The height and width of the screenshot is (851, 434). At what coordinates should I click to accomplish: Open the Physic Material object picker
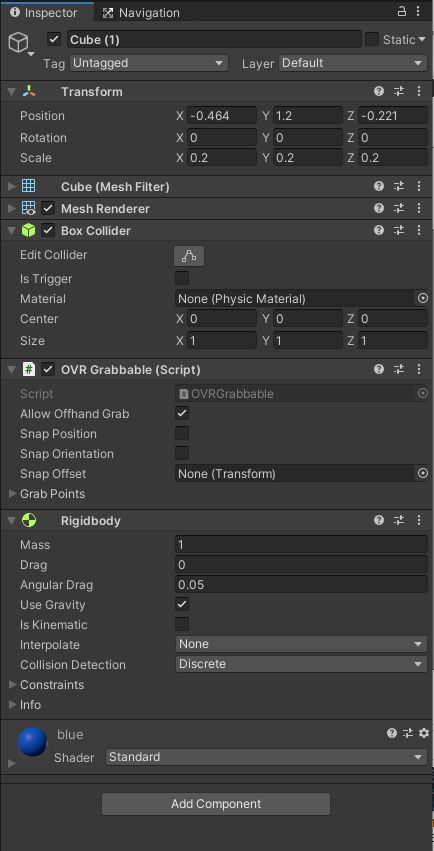(423, 299)
